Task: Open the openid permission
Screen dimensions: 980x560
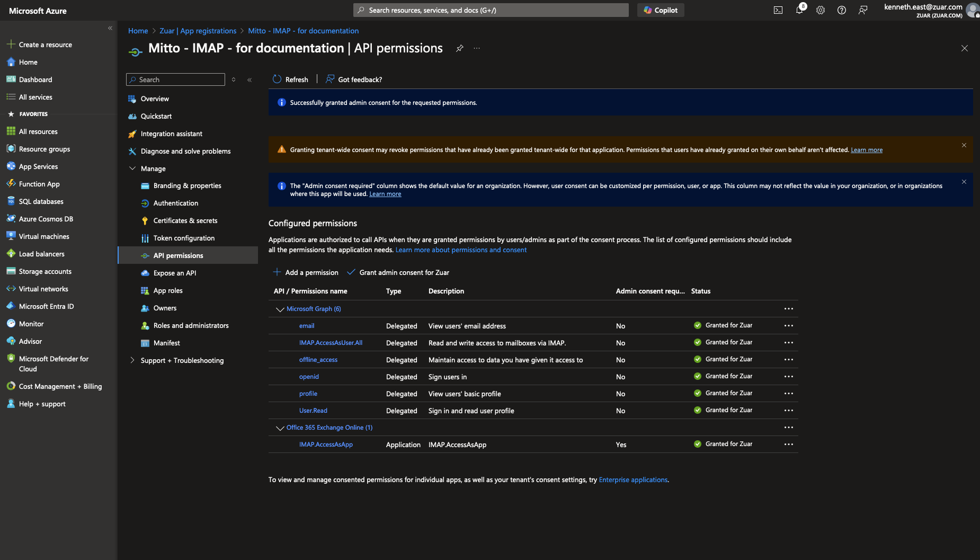Action: pos(309,377)
